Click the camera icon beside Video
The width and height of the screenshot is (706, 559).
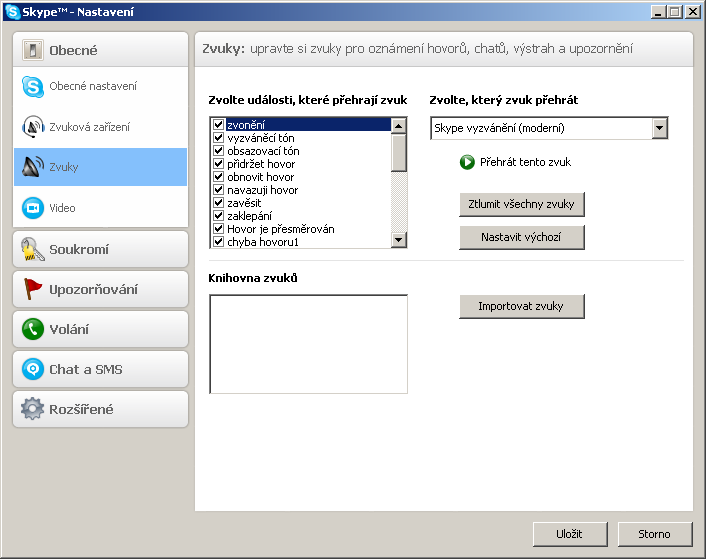click(33, 208)
